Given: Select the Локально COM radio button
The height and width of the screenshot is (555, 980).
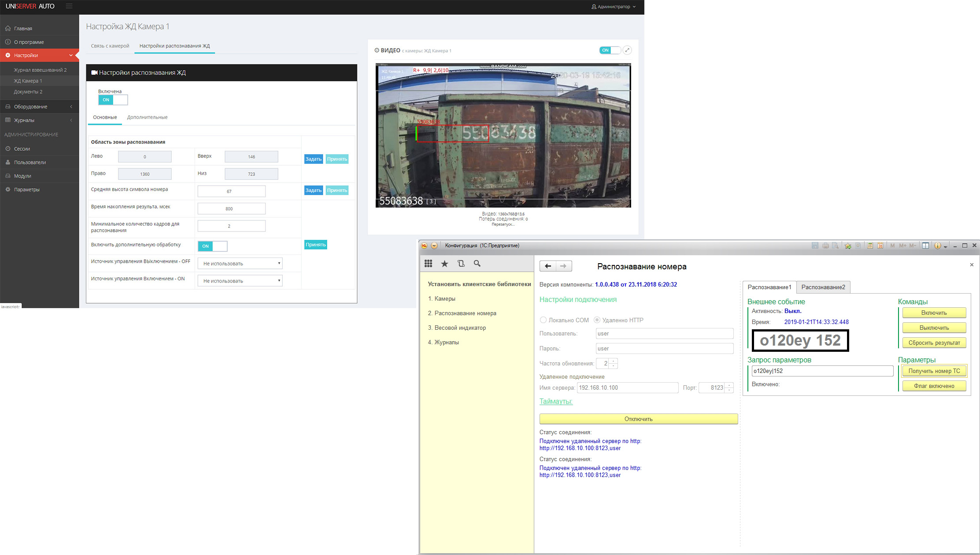Looking at the screenshot, I should 543,320.
